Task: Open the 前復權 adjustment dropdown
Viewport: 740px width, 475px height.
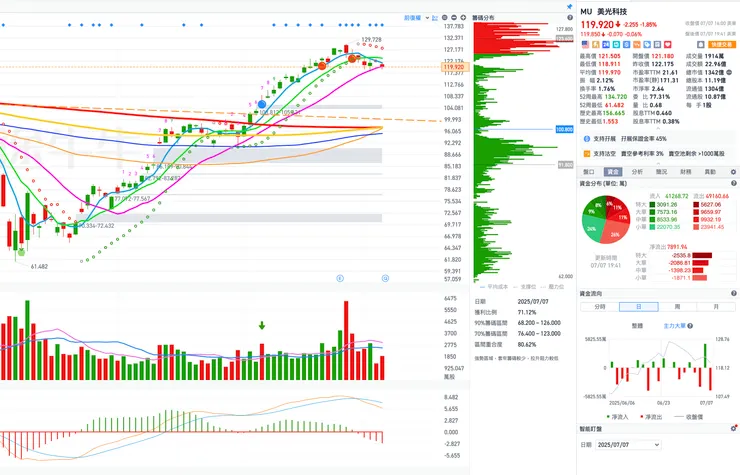Action: [x=416, y=17]
